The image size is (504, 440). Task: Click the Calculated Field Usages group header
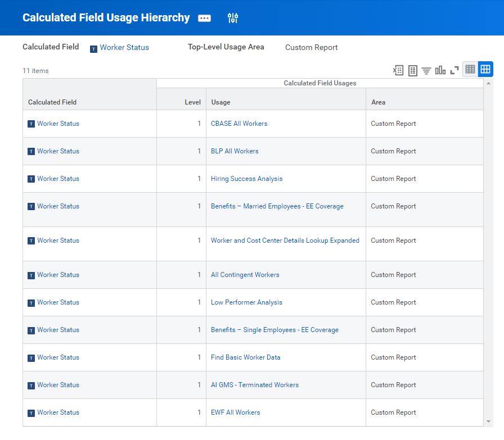click(x=320, y=84)
